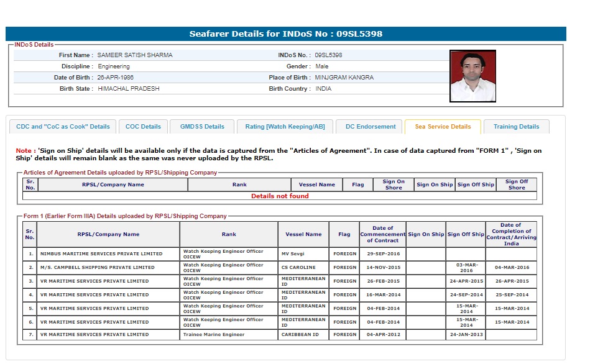The width and height of the screenshot is (608, 364).
Task: Click the INDoS No. value 09SL5398
Action: point(328,55)
